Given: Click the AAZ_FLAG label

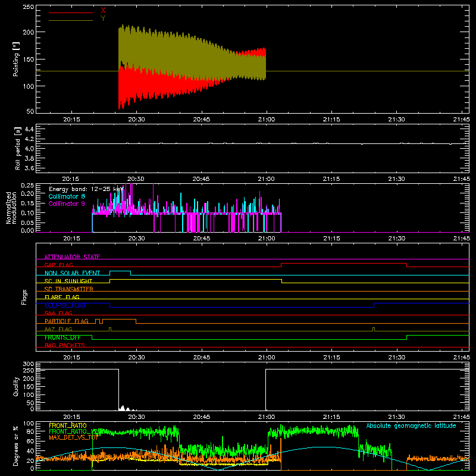Looking at the screenshot, I should click(x=58, y=329).
